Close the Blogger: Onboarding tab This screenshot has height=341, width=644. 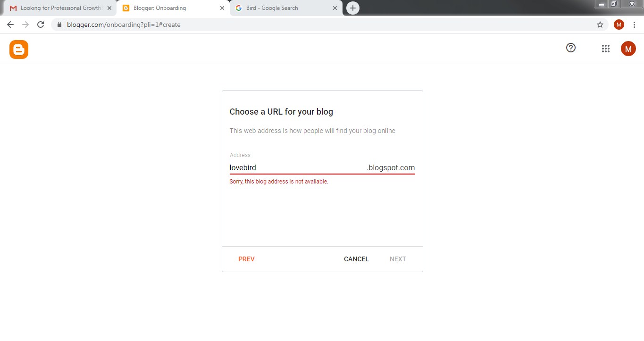click(x=222, y=8)
